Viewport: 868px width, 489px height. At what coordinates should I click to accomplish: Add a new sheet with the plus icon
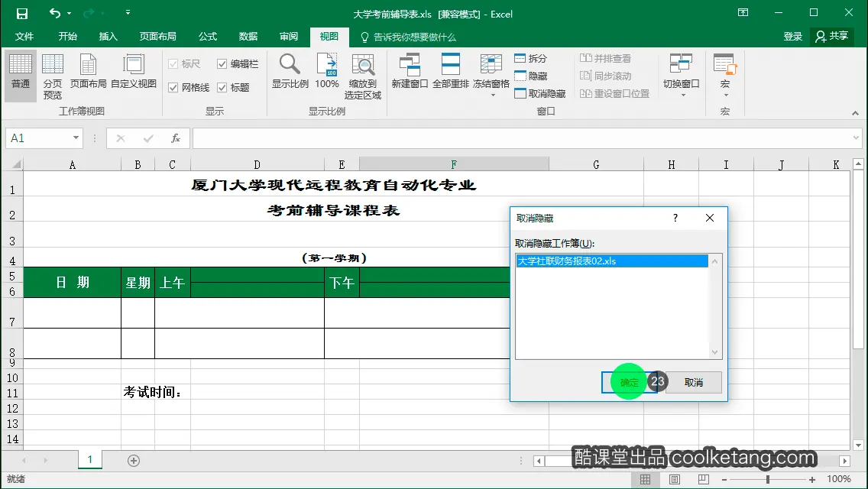point(134,460)
